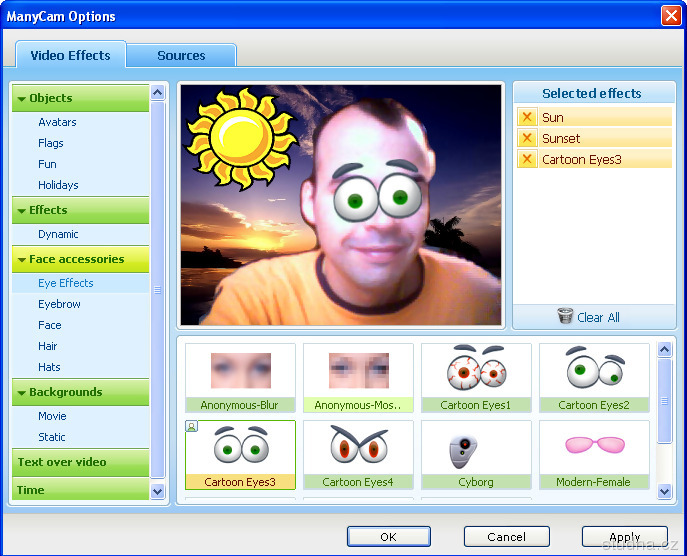Select the Hats category

coord(49,367)
